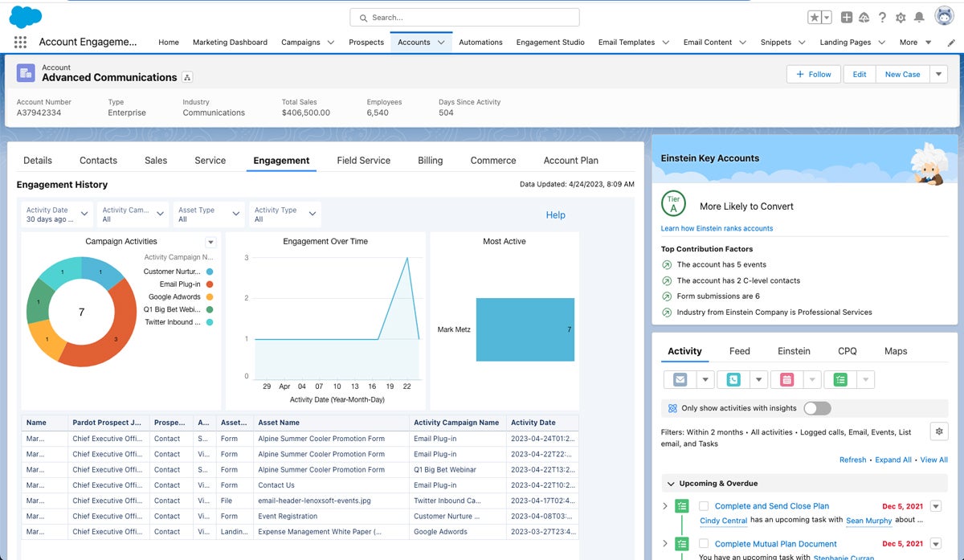The width and height of the screenshot is (964, 560).
Task: Click the Edit button
Action: 860,74
